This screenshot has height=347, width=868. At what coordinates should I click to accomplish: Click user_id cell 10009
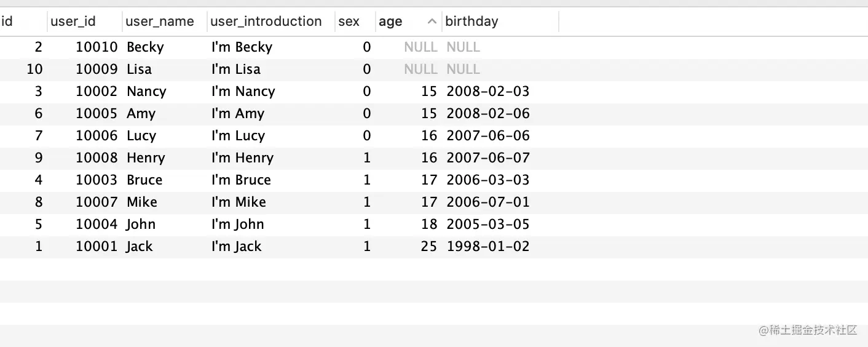[x=97, y=70]
